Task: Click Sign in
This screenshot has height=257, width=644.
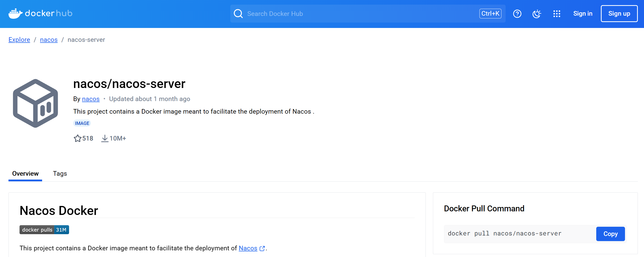Action: [x=583, y=14]
